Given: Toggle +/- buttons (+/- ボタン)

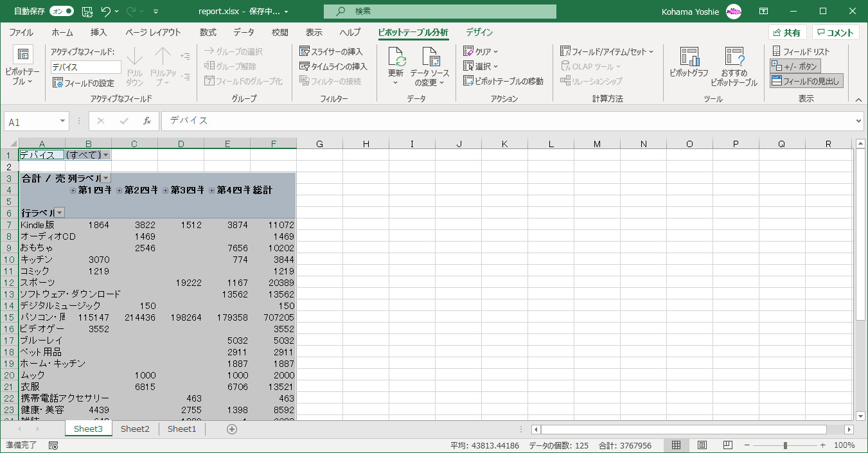Looking at the screenshot, I should pos(795,66).
